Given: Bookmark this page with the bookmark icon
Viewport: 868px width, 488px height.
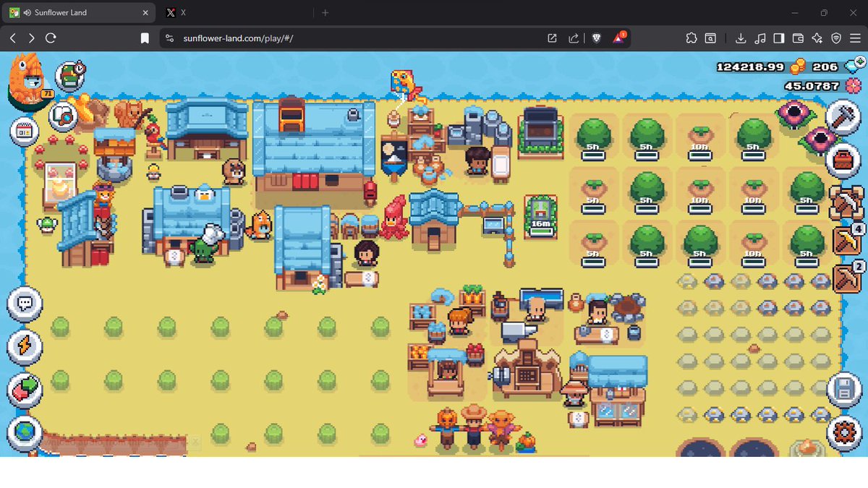Looking at the screenshot, I should tap(145, 38).
